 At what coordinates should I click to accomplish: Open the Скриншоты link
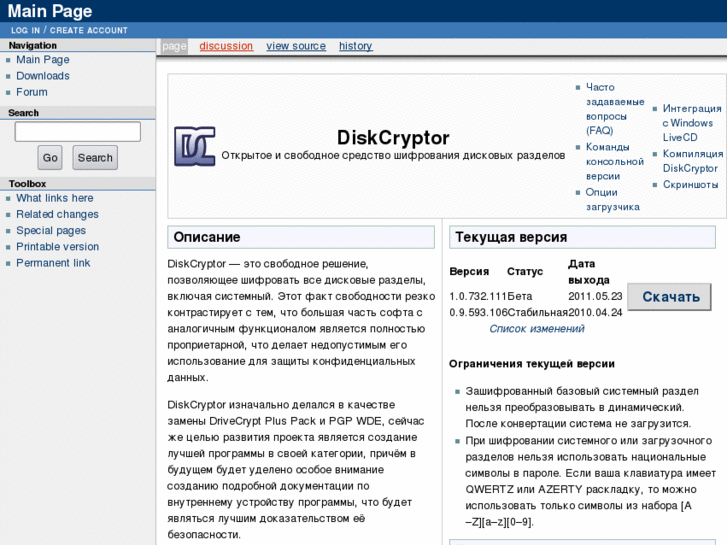(690, 185)
